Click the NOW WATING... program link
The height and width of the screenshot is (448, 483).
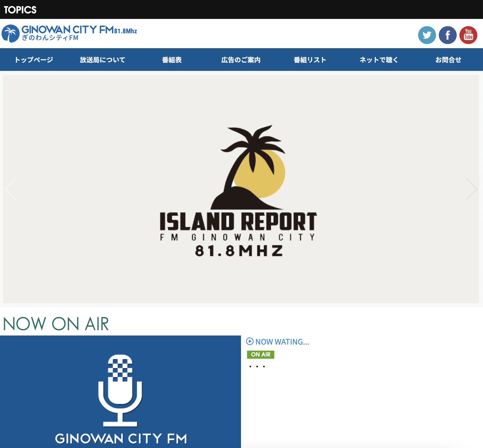pos(282,342)
